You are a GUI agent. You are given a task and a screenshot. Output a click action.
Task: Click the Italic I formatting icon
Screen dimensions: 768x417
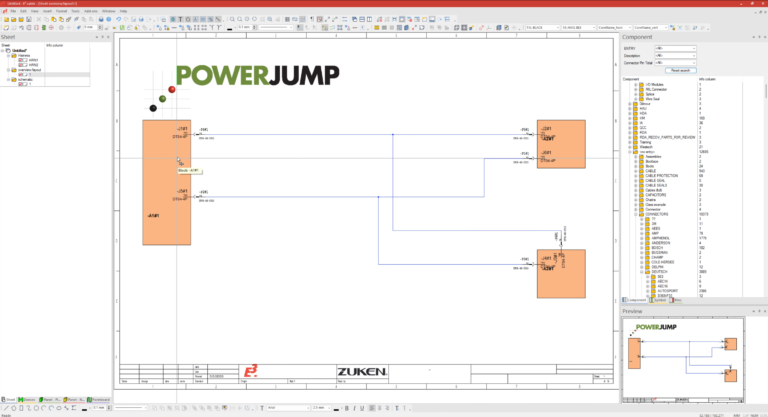[354, 408]
